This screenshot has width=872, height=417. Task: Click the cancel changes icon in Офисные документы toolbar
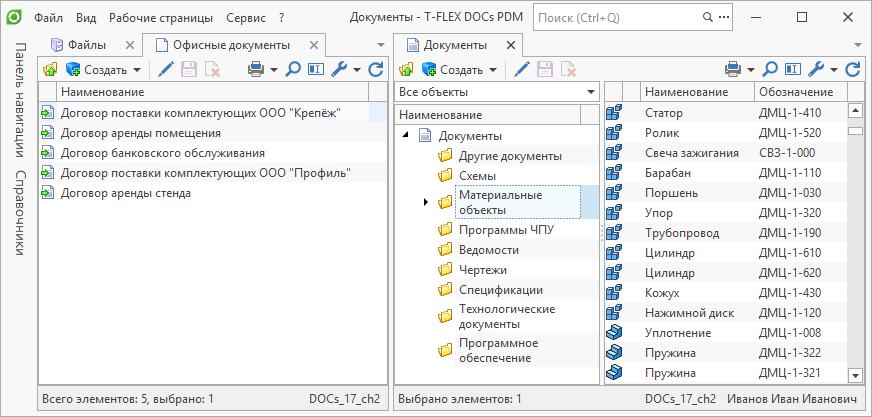(x=212, y=70)
